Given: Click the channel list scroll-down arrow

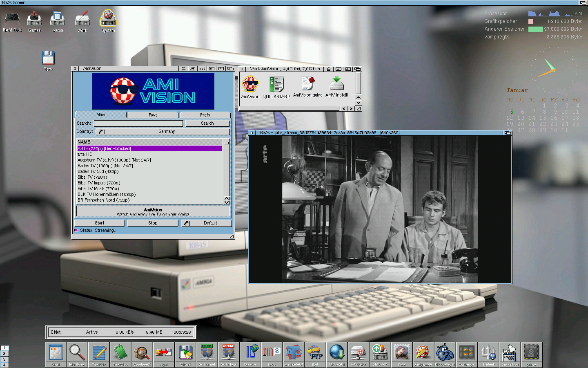Looking at the screenshot, I should tap(227, 202).
